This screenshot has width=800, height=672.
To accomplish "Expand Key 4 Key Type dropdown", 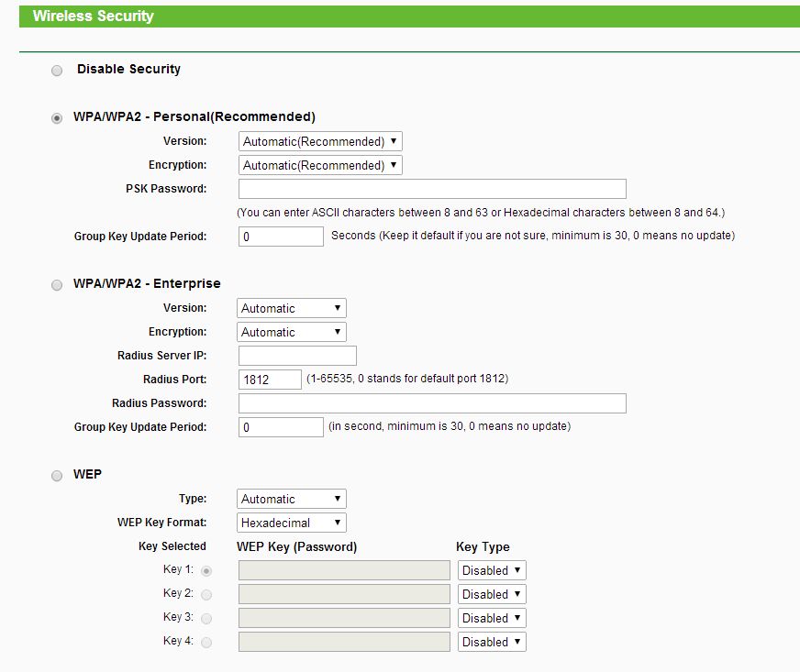I will [x=492, y=642].
